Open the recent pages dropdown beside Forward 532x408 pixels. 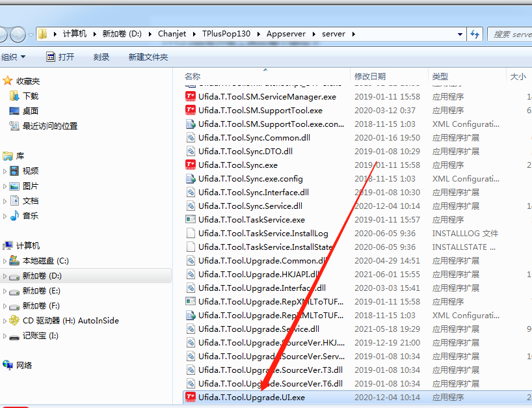click(31, 34)
